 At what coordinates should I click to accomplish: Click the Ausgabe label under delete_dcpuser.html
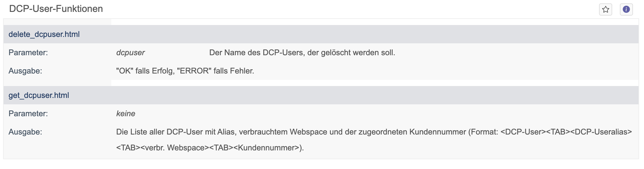[25, 71]
